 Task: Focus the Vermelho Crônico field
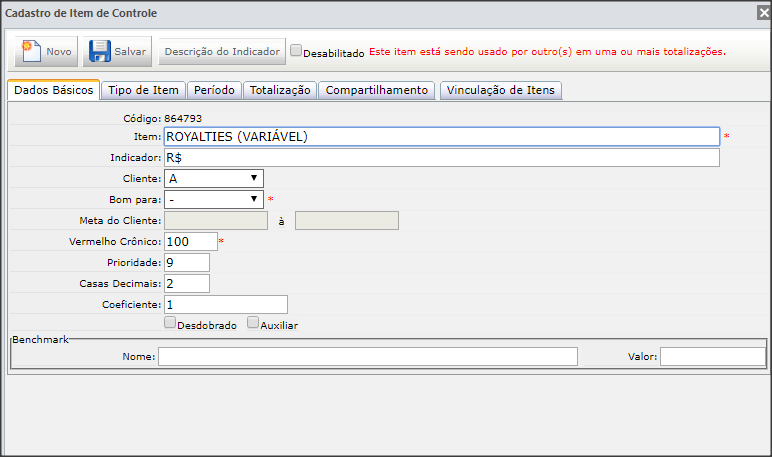191,241
